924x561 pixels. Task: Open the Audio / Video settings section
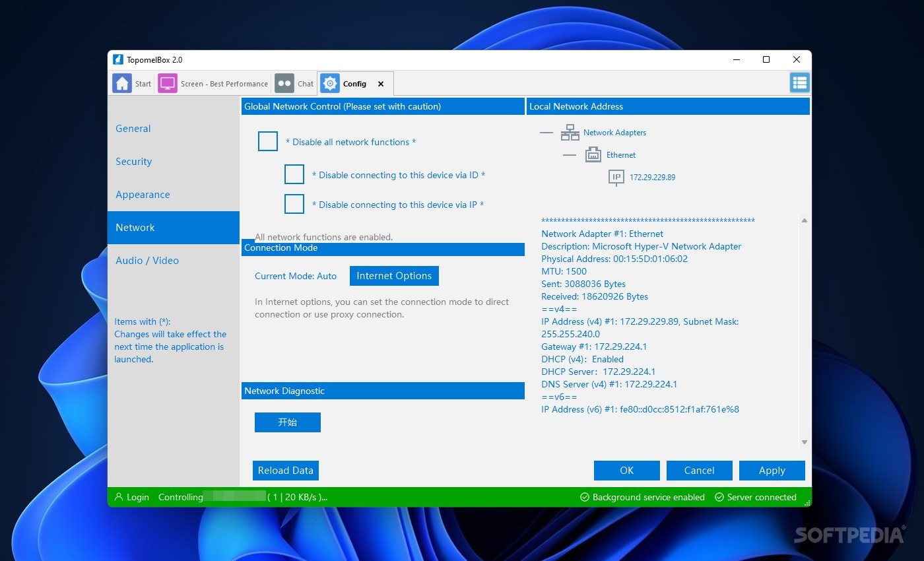pos(174,261)
